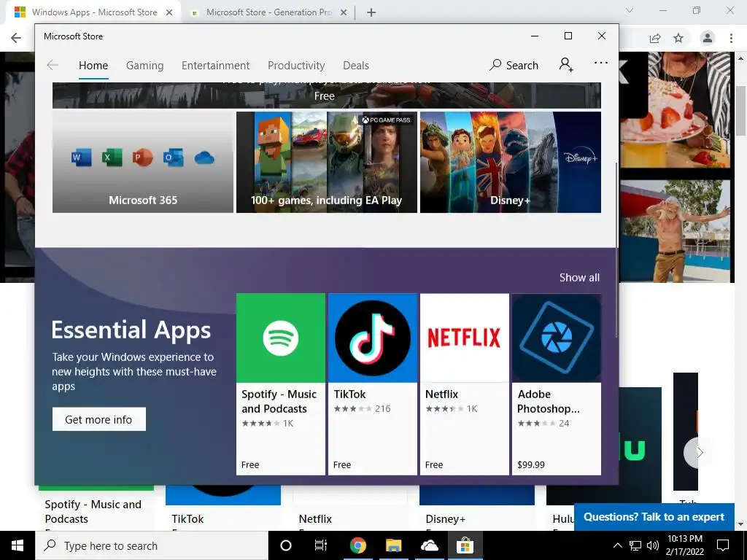Click the Netflix app title in Essential Apps
The height and width of the screenshot is (560, 747).
(441, 394)
